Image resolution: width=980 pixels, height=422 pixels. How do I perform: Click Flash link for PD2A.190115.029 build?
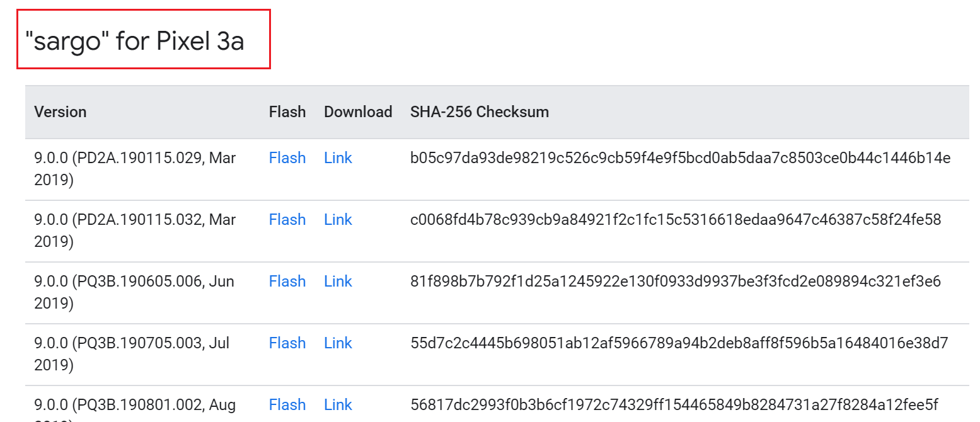pyautogui.click(x=287, y=158)
